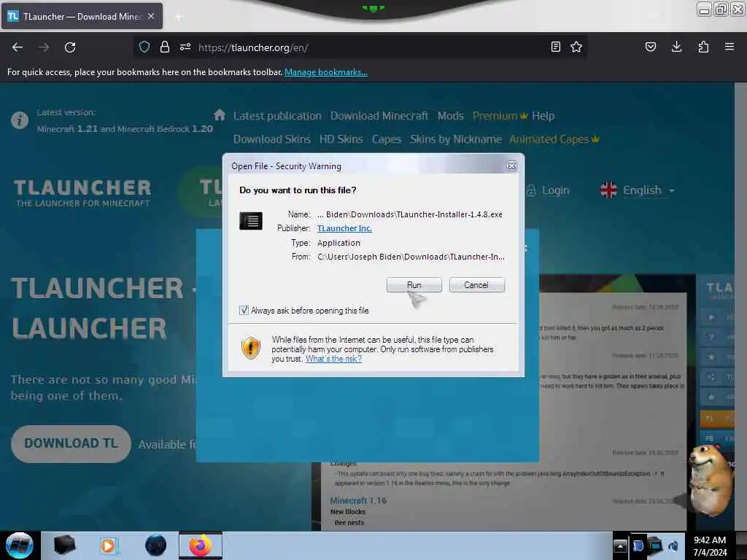Open site permissions icon in the URL bar
The width and height of the screenshot is (747, 560).
point(185,47)
